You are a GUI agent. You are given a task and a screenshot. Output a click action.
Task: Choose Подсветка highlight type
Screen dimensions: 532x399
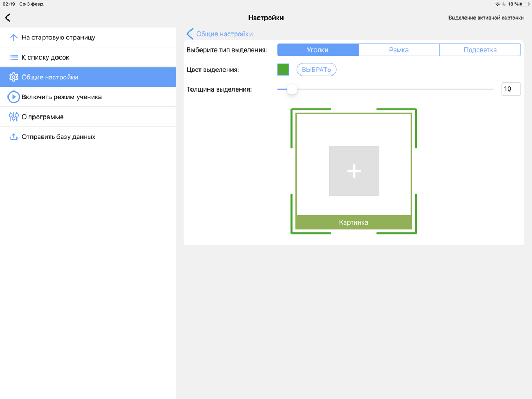coord(480,50)
